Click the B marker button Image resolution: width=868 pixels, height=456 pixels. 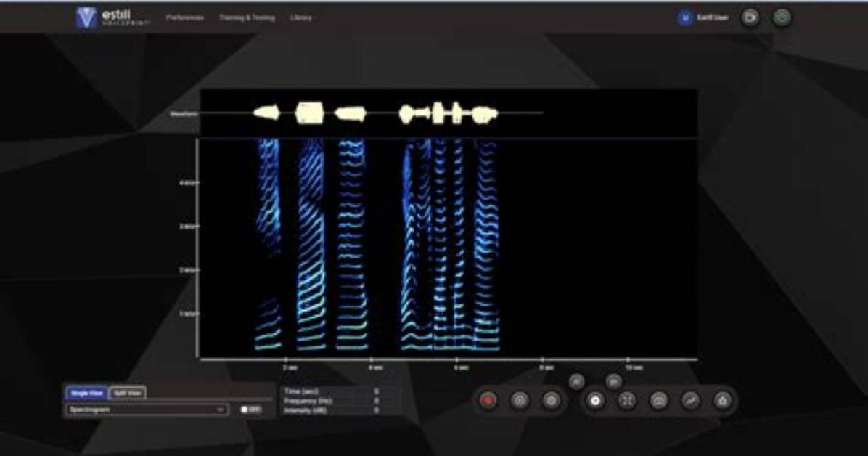tap(613, 381)
